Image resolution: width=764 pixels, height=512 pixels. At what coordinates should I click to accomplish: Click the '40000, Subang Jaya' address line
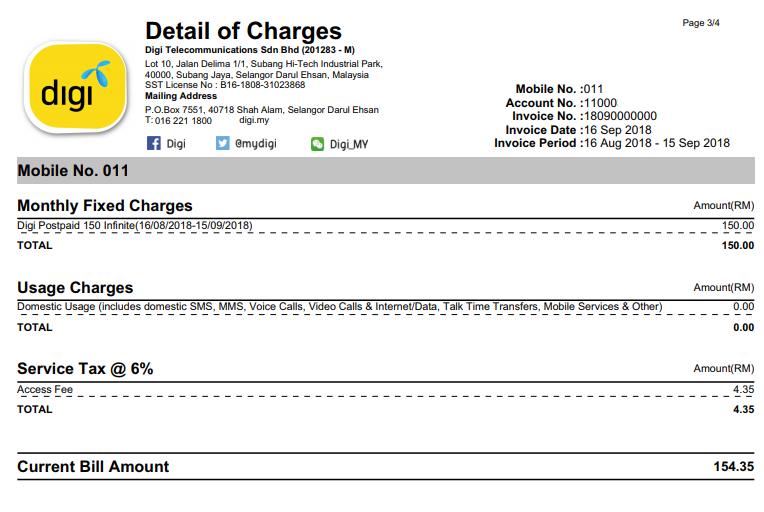pos(257,75)
